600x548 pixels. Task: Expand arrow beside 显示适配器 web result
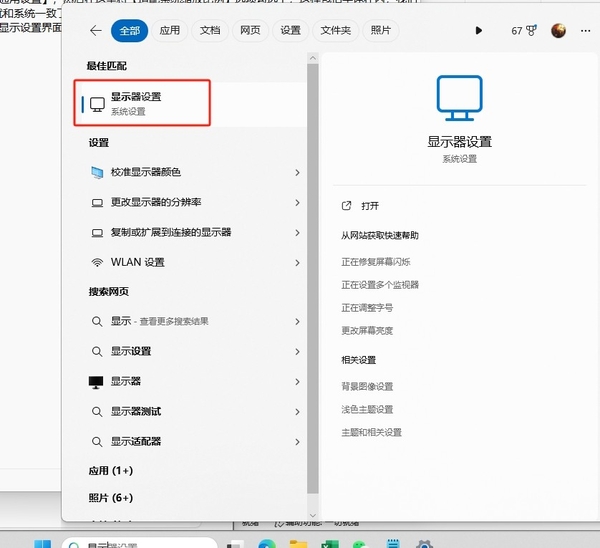coord(298,441)
